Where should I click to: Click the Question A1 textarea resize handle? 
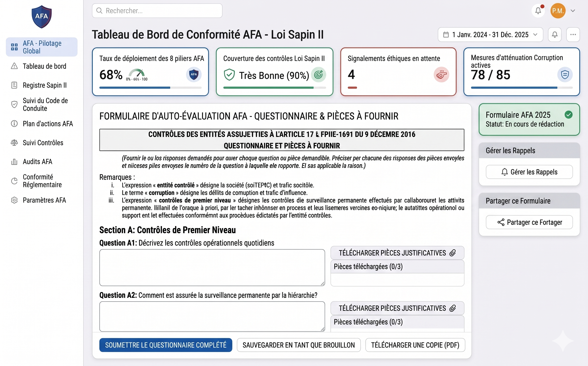(322, 283)
